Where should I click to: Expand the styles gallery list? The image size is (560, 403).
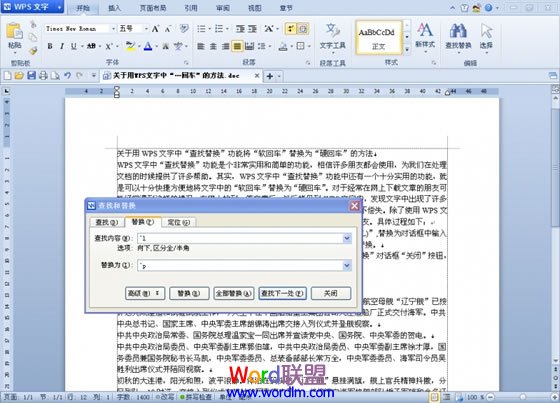[407, 50]
